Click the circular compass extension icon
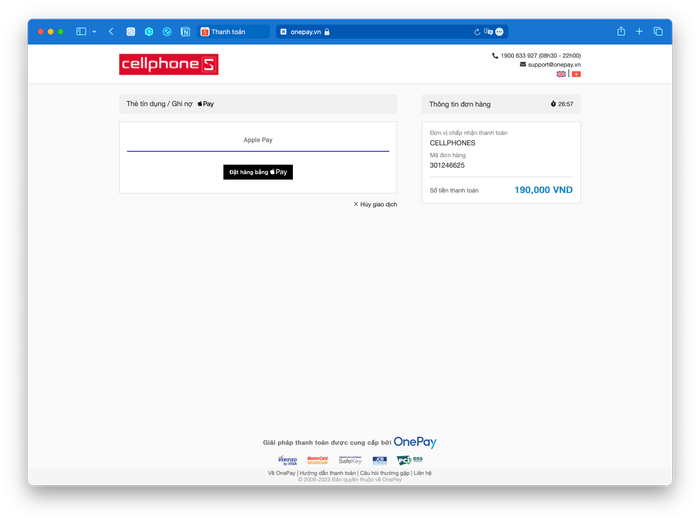The height and width of the screenshot is (522, 700). [167, 32]
